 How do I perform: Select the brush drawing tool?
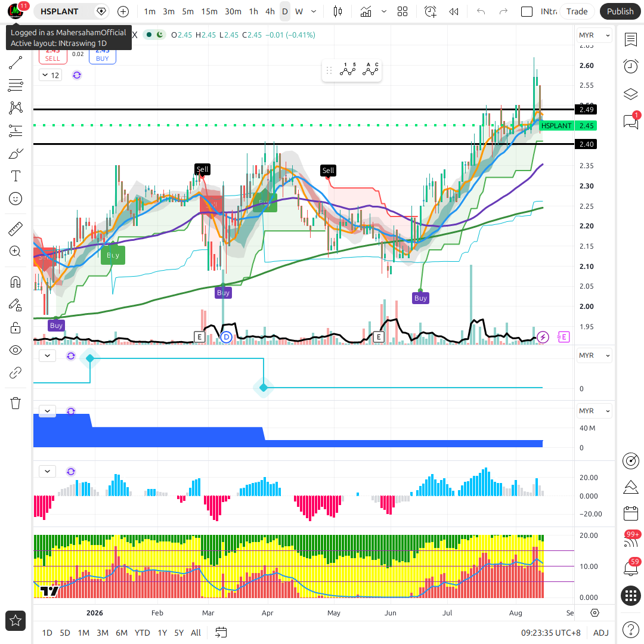(x=16, y=154)
